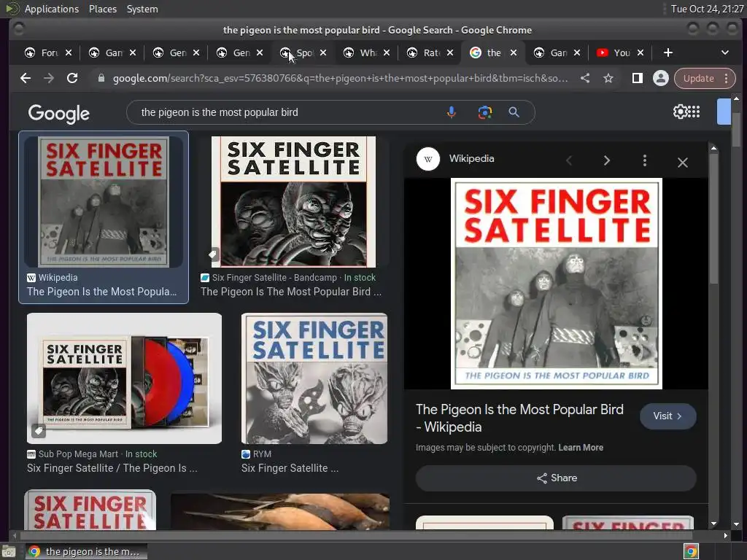Toggle the Chrome side panel icon
747x560 pixels.
click(x=637, y=78)
